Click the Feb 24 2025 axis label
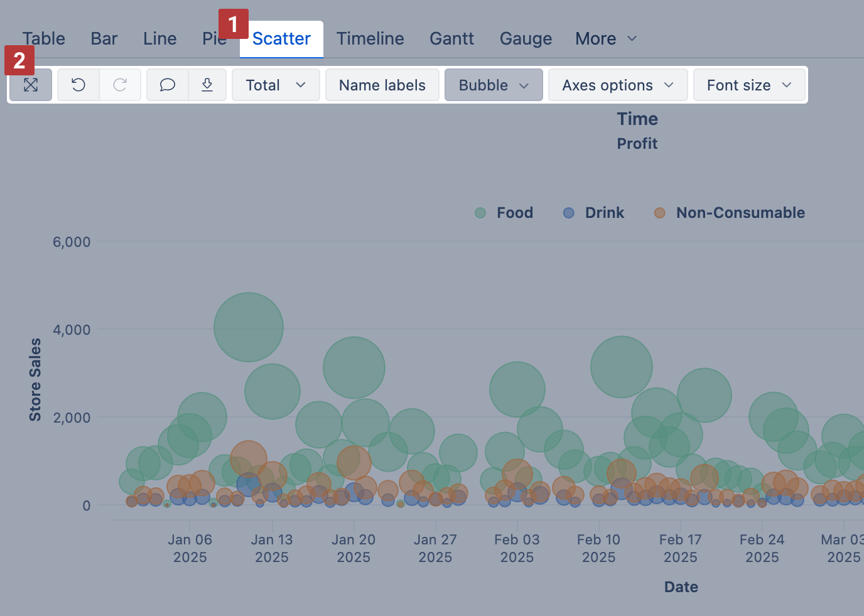Screen dimensions: 864x616 point(762,548)
